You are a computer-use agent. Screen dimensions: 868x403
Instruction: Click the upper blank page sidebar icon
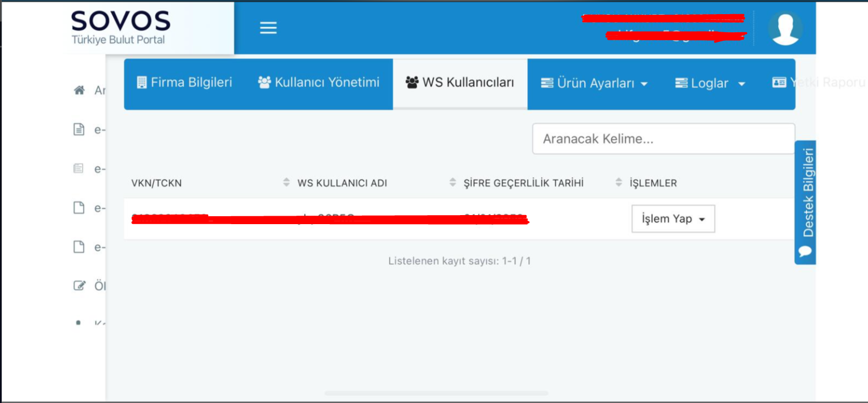tap(80, 208)
